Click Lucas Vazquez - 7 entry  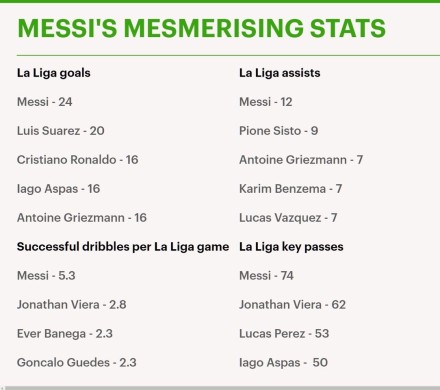point(288,218)
